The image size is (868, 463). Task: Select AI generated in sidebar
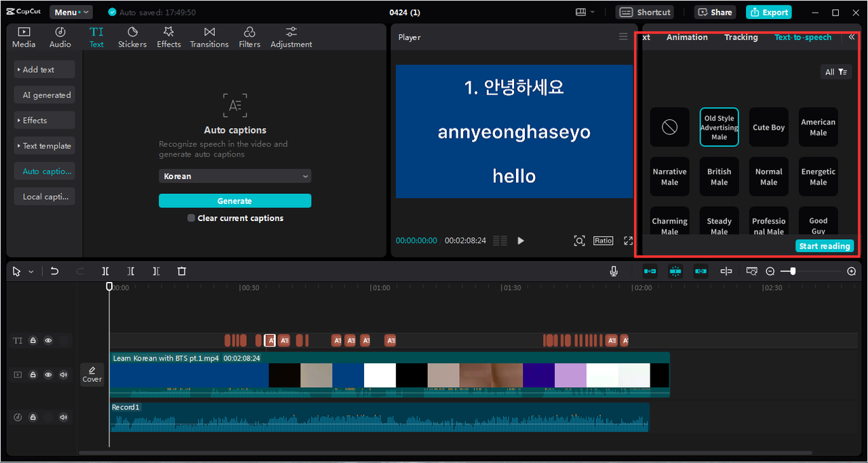[x=44, y=96]
